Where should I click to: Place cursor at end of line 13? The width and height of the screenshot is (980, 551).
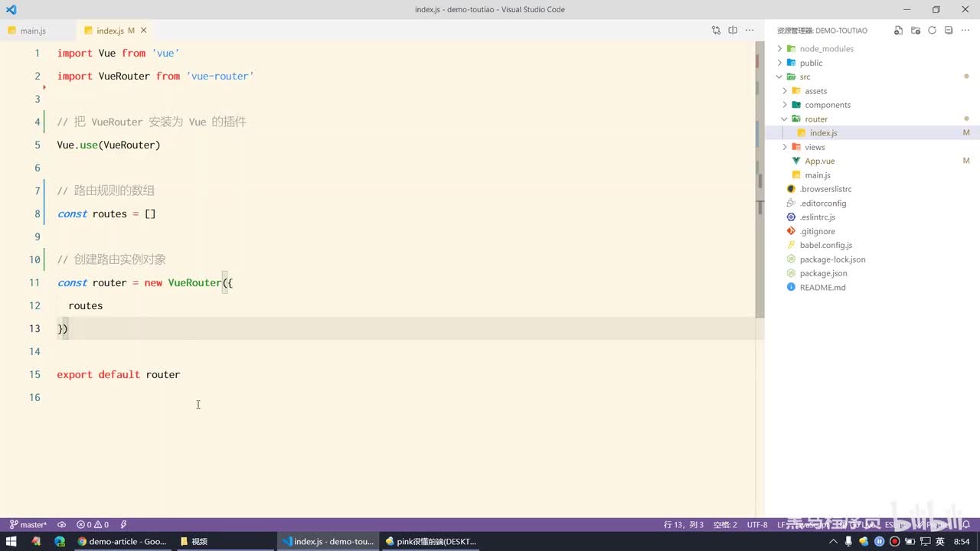click(69, 328)
